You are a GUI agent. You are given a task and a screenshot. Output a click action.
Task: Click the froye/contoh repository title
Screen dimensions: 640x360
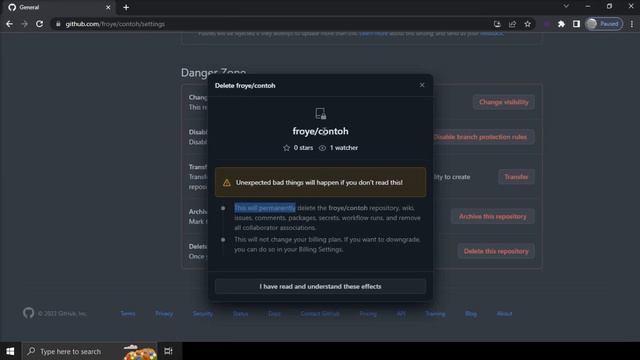pos(320,131)
